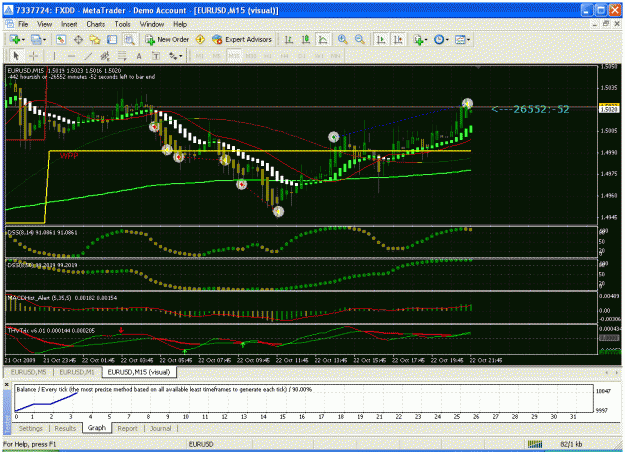The image size is (625, 452).
Task: Open MetaEditor yellow diamond icon
Action: point(200,39)
